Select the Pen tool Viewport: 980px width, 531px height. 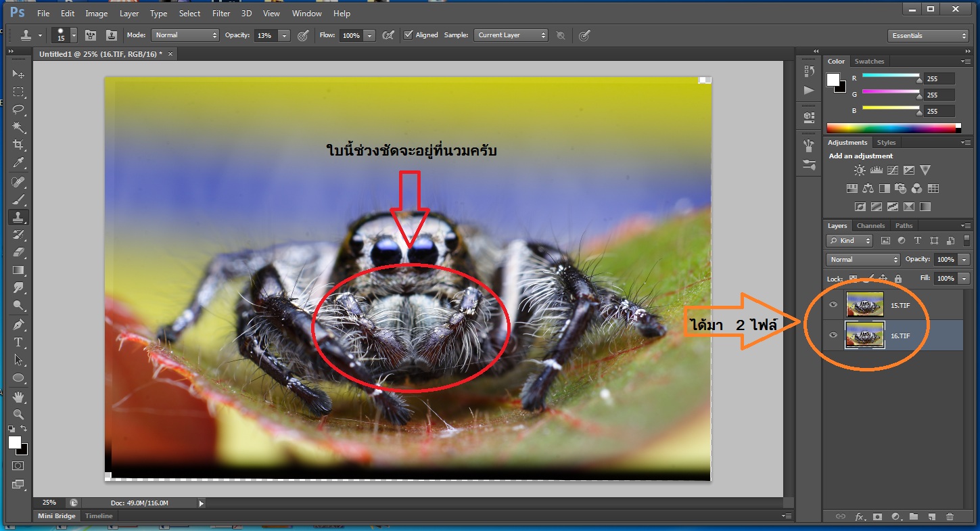pos(19,325)
